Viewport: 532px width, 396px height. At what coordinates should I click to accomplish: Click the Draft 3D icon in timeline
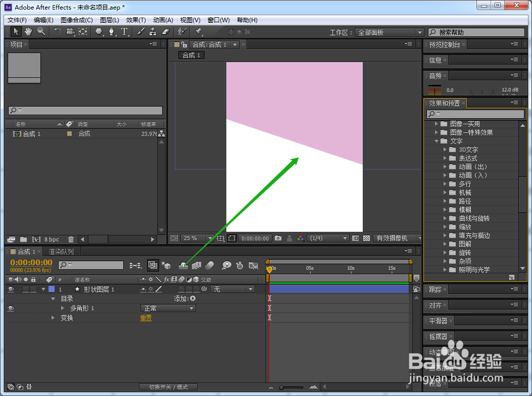coord(166,265)
